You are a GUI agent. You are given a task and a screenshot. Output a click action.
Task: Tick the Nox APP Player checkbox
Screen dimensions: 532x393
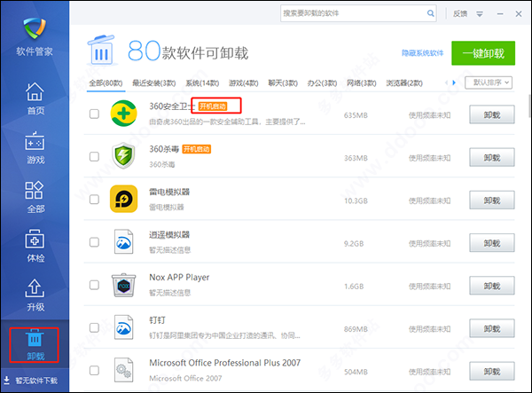94,285
